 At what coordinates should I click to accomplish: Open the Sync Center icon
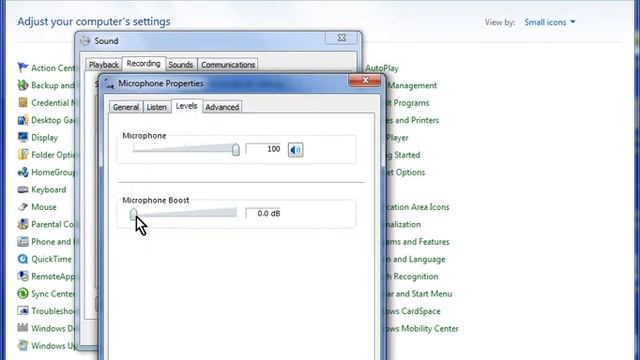[23, 293]
